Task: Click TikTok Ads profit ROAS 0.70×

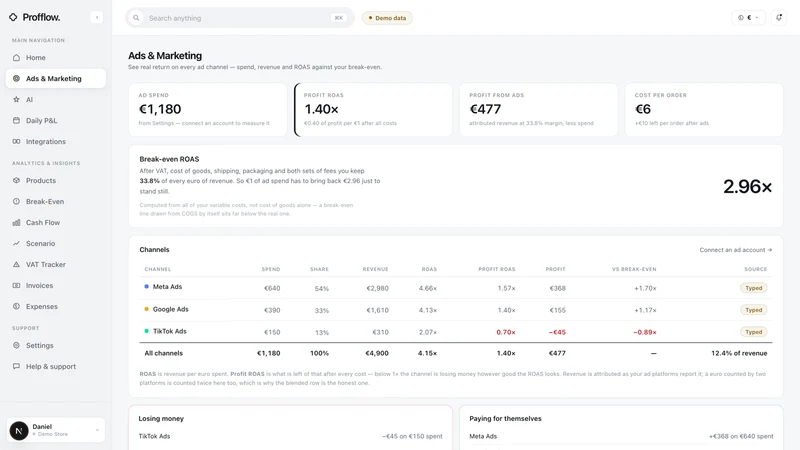Action: click(506, 332)
